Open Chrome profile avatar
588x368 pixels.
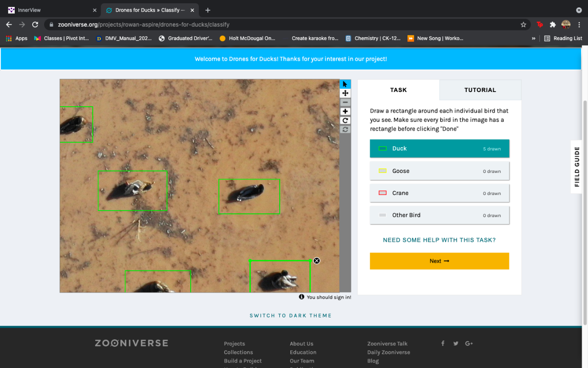pos(566,24)
